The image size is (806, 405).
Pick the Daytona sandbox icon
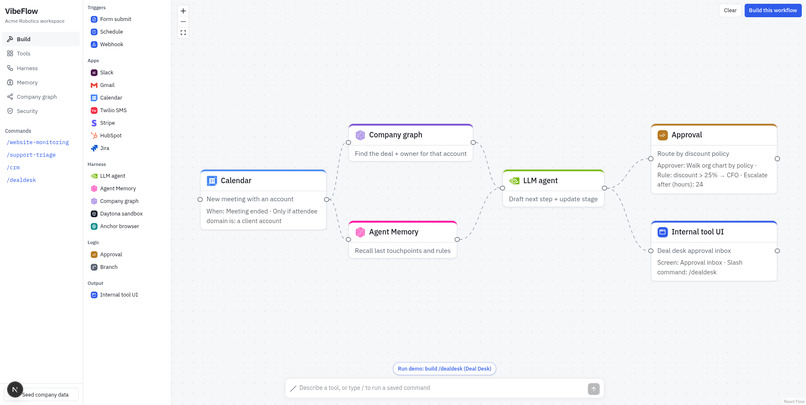[94, 213]
